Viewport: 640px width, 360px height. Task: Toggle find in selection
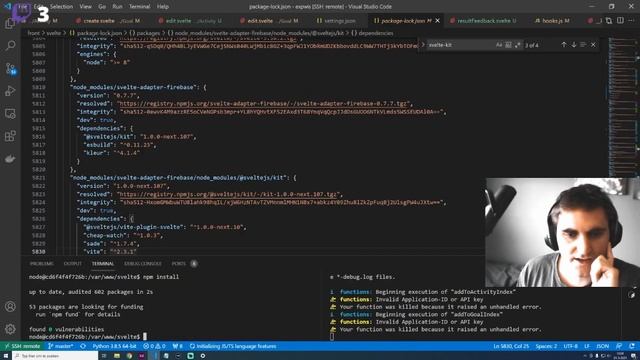[x=583, y=44]
